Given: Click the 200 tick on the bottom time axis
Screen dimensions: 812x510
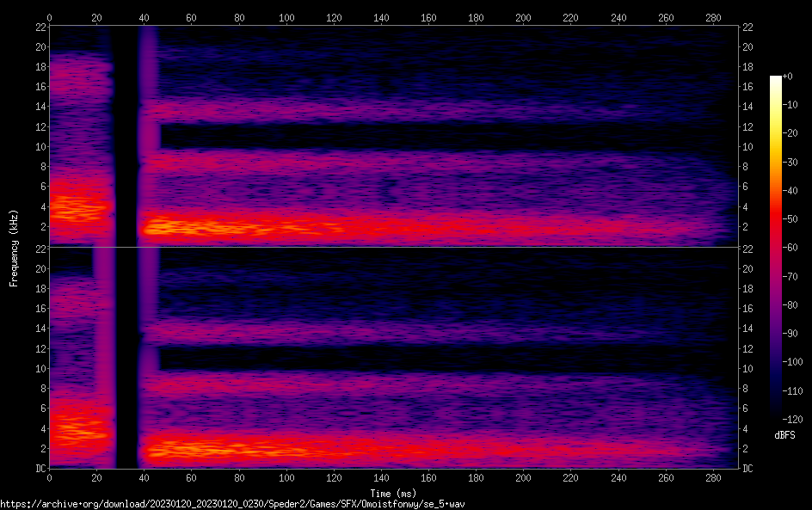Looking at the screenshot, I should [522, 477].
